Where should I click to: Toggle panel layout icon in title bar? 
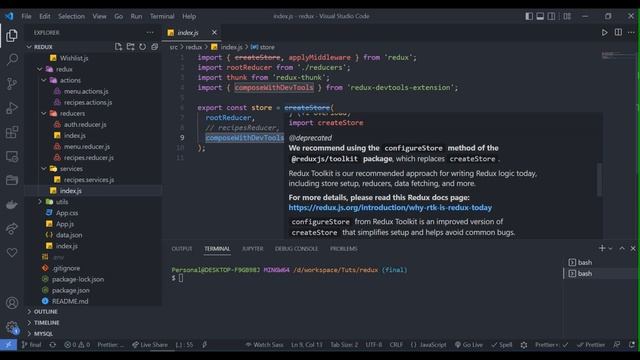tap(540, 16)
